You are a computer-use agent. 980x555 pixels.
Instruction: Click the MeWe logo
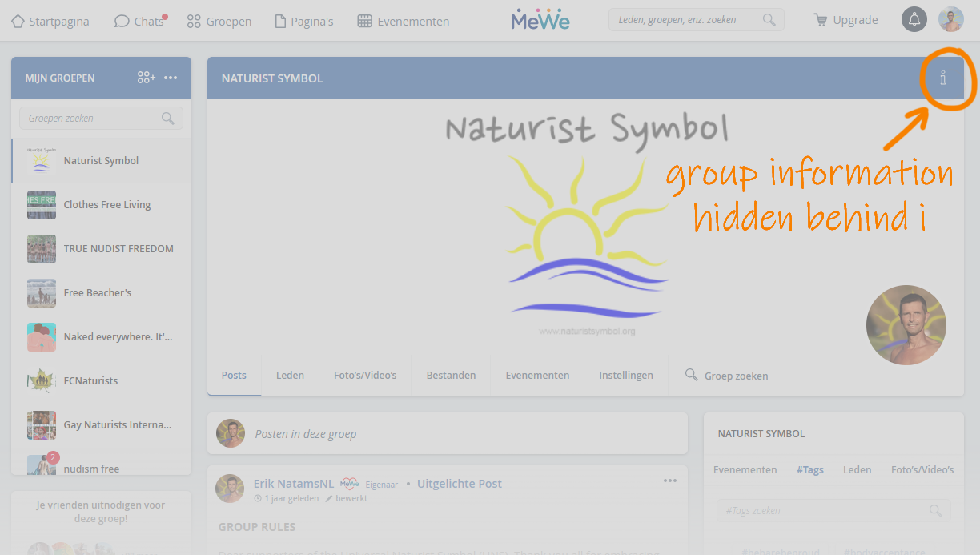tap(540, 20)
